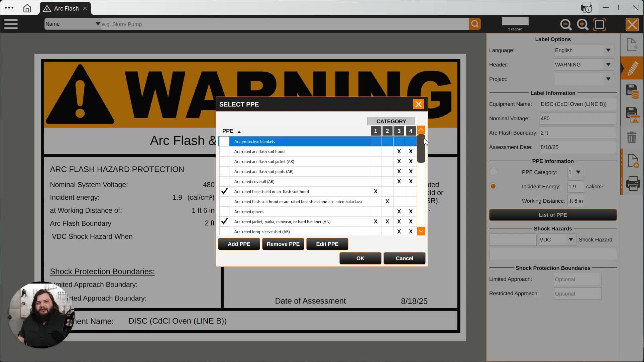This screenshot has height=362, width=644.
Task: Check the Arc-rated arc flash suit hood checkbox
Action: tap(224, 152)
